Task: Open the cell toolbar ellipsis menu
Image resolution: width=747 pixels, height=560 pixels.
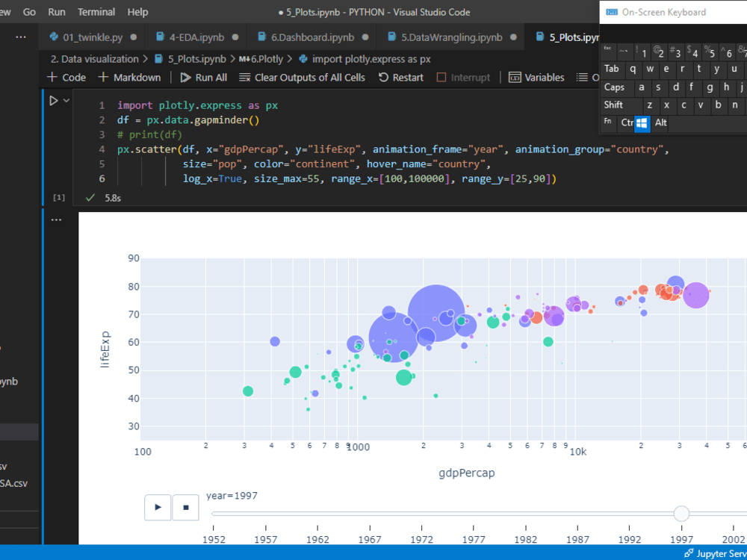Action: click(57, 218)
